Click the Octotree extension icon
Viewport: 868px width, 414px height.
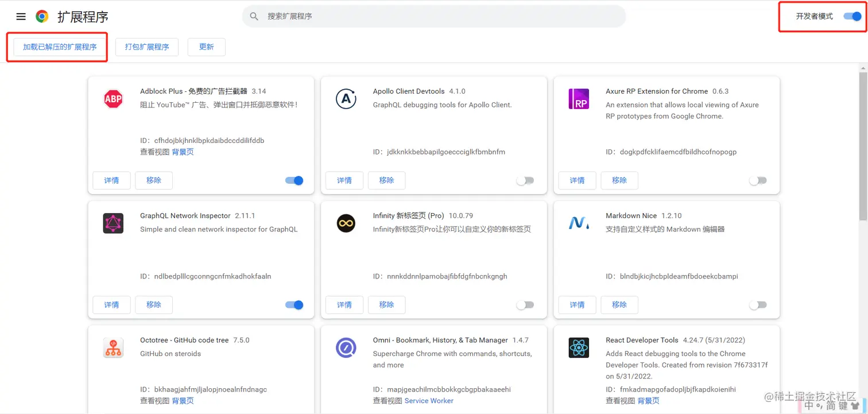pos(113,348)
